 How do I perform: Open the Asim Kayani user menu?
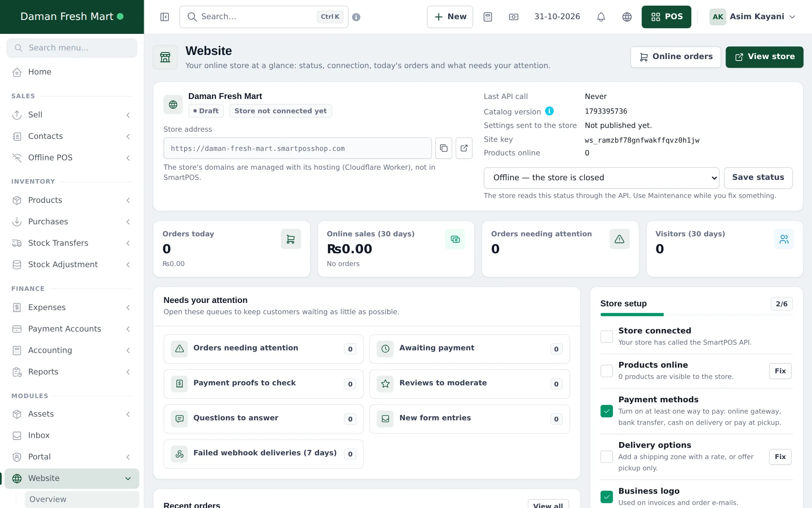tap(753, 17)
